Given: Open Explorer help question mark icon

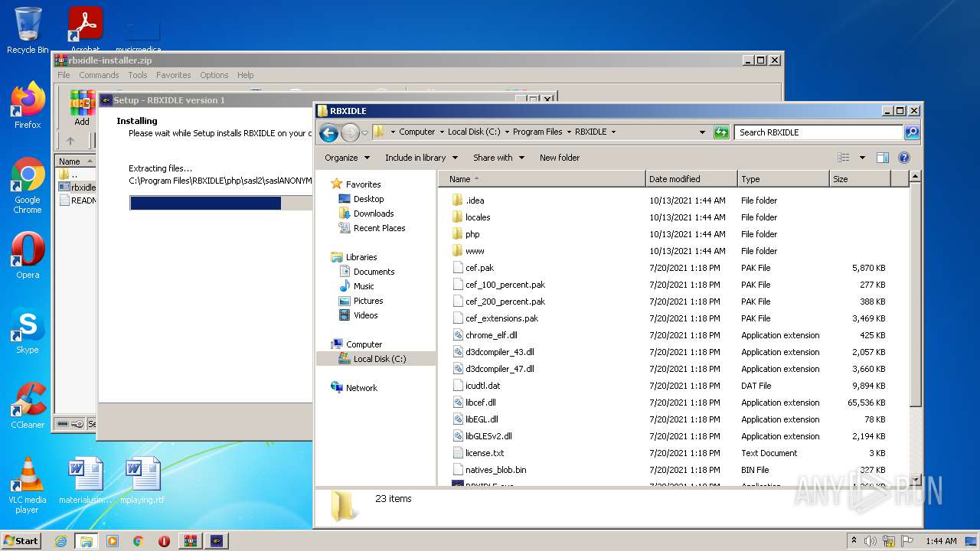Looking at the screenshot, I should [x=904, y=158].
